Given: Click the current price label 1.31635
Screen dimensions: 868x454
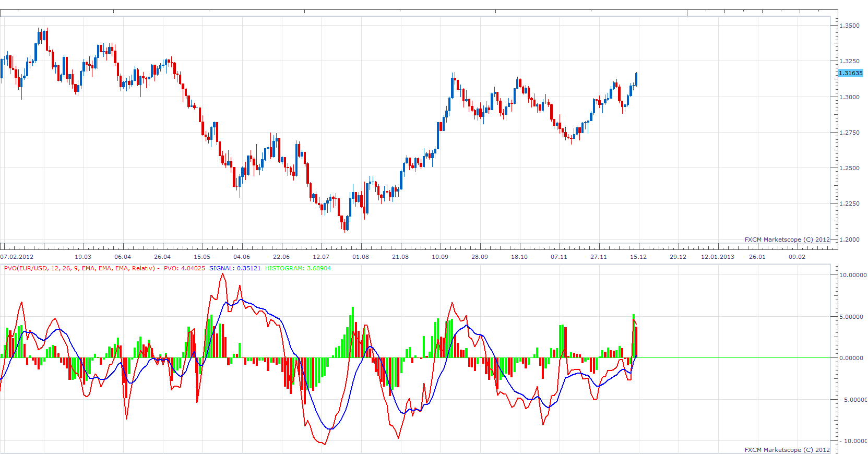Looking at the screenshot, I should click(x=851, y=73).
